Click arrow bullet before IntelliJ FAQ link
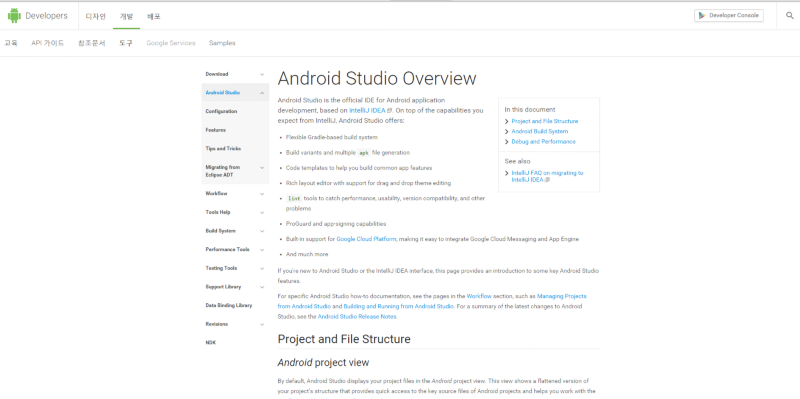This screenshot has height=399, width=800. (x=507, y=173)
